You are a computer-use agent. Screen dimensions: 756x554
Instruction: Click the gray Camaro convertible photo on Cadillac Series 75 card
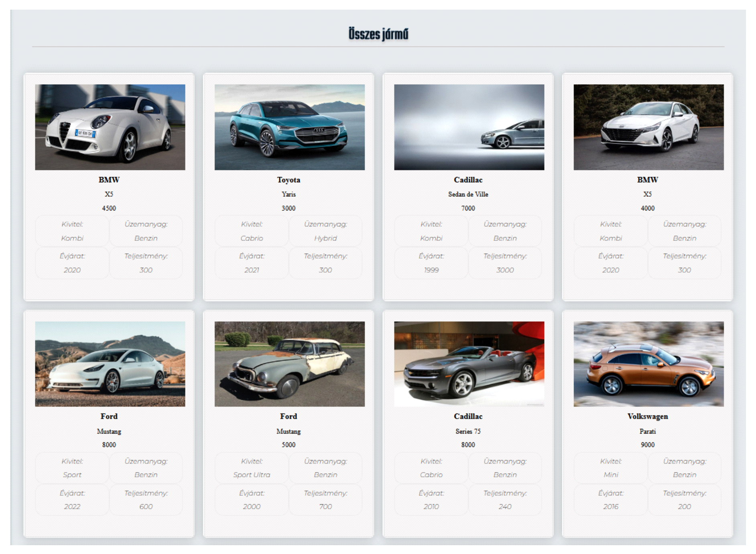[x=469, y=364]
